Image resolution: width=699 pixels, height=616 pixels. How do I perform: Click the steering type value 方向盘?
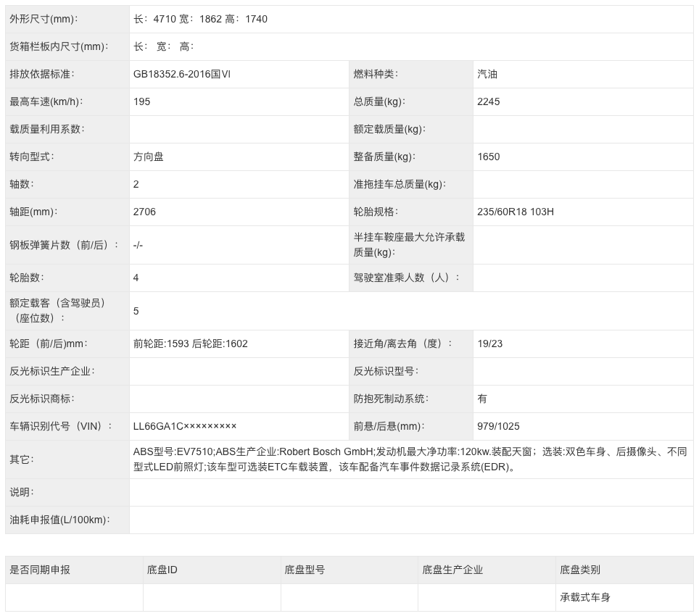[x=149, y=157]
